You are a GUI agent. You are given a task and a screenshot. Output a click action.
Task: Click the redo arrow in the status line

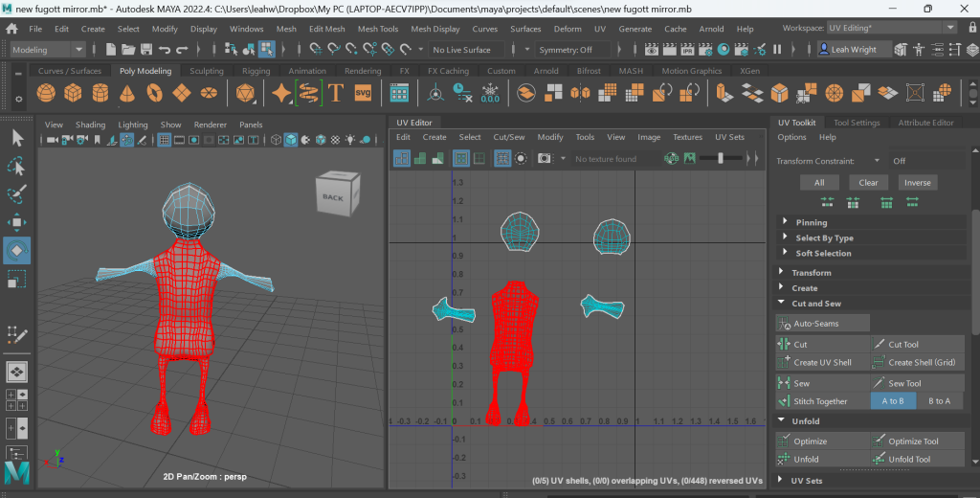[182, 50]
